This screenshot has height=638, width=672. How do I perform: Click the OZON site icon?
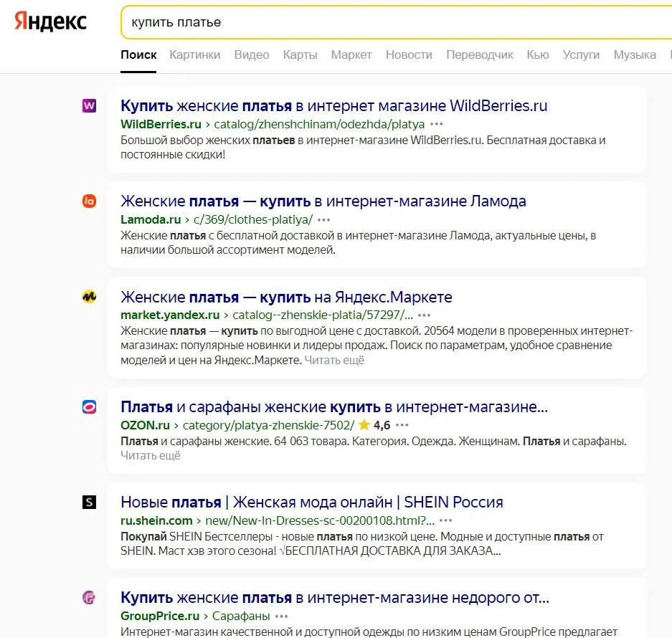(x=89, y=406)
